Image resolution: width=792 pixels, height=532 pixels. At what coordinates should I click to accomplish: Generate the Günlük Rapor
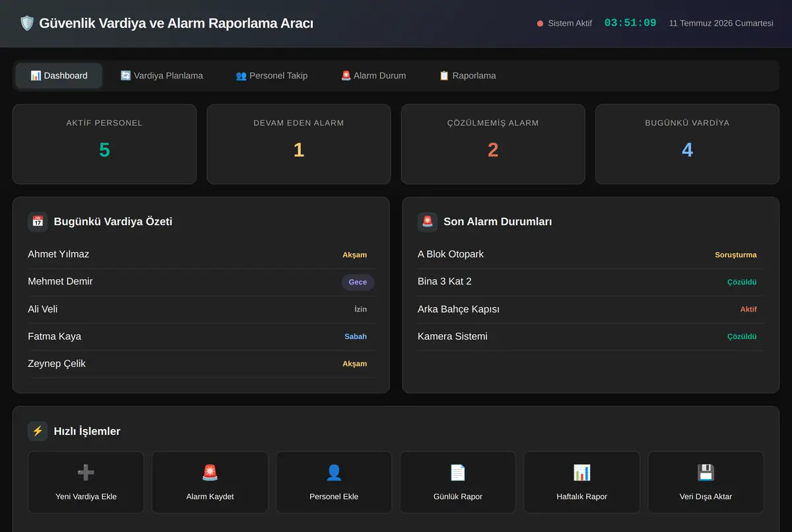[458, 482]
